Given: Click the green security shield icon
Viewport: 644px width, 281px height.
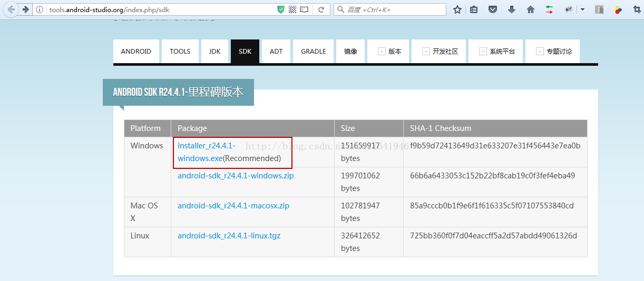Looking at the screenshot, I should [x=281, y=9].
